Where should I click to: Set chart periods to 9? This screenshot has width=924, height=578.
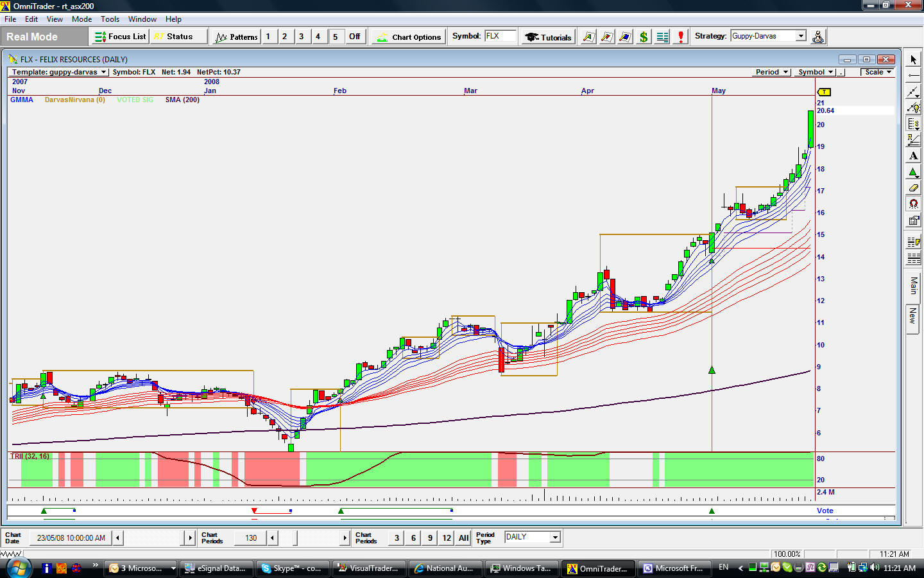point(430,538)
